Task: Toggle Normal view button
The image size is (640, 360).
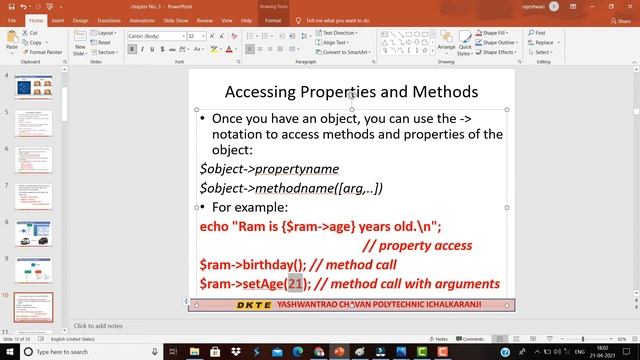Action: click(500, 339)
